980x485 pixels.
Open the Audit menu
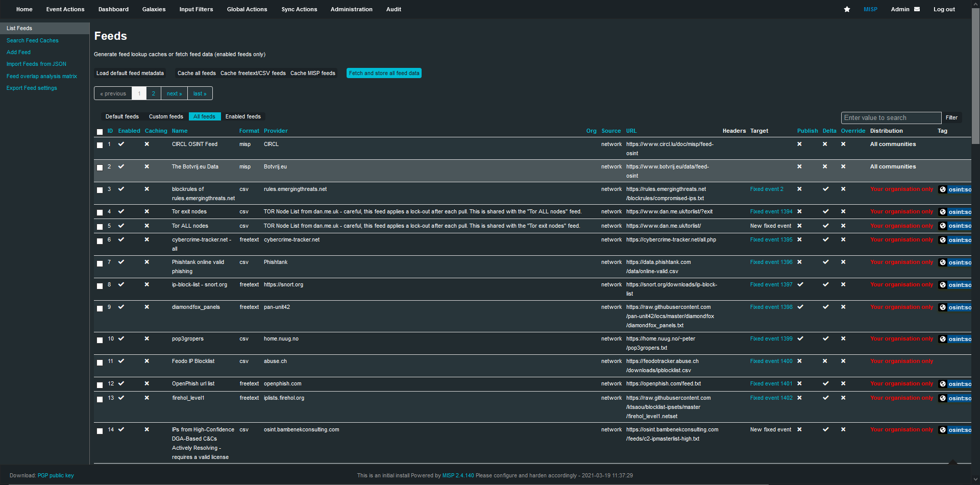coord(394,9)
